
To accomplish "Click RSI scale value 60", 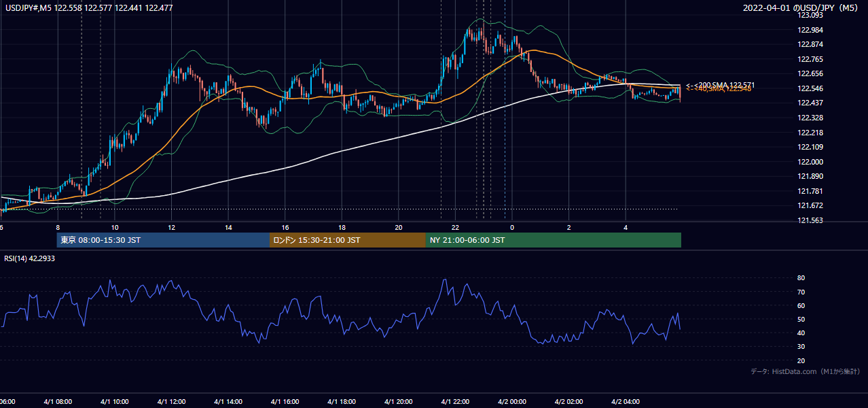I will click(801, 305).
